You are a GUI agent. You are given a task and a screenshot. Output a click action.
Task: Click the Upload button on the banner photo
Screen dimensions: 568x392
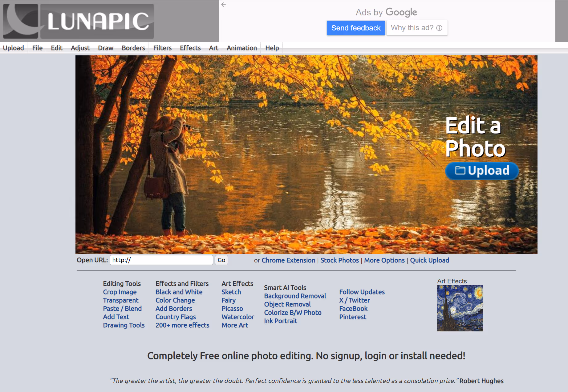pyautogui.click(x=481, y=171)
